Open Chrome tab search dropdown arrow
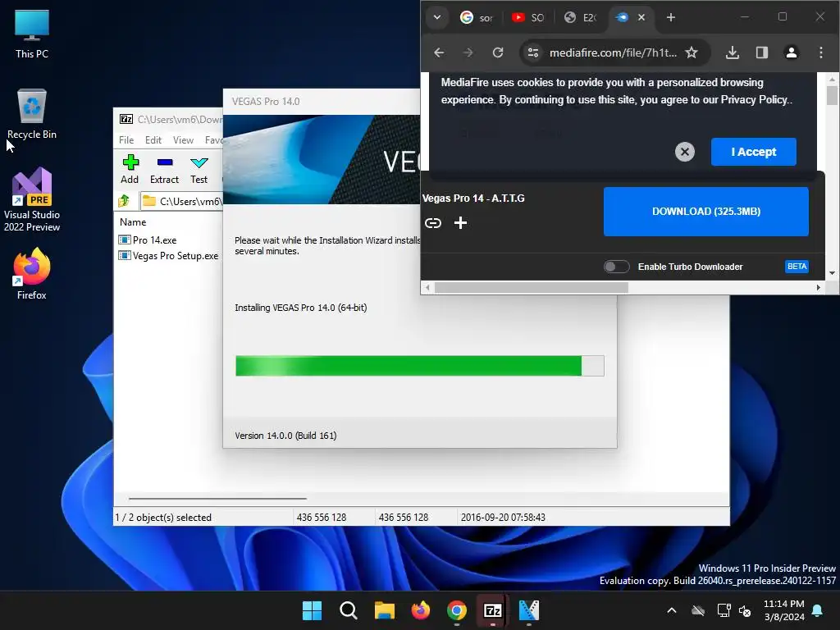The image size is (840, 630). [437, 17]
